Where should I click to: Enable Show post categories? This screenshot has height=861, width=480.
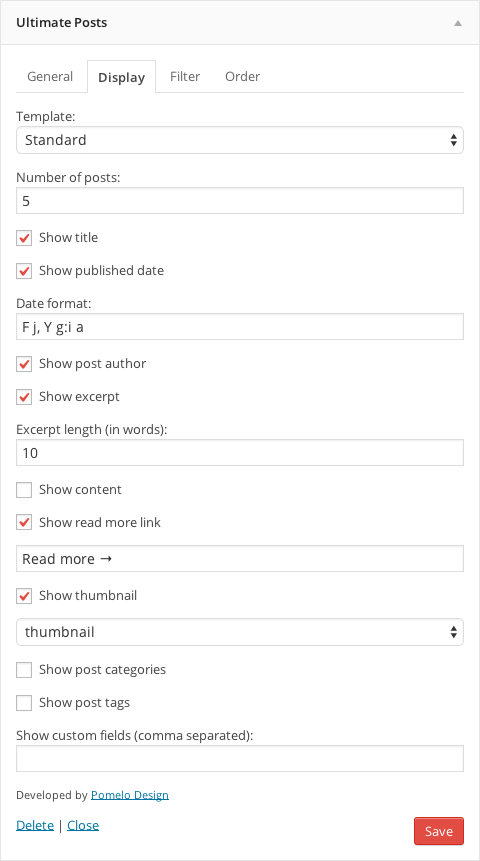pos(24,670)
